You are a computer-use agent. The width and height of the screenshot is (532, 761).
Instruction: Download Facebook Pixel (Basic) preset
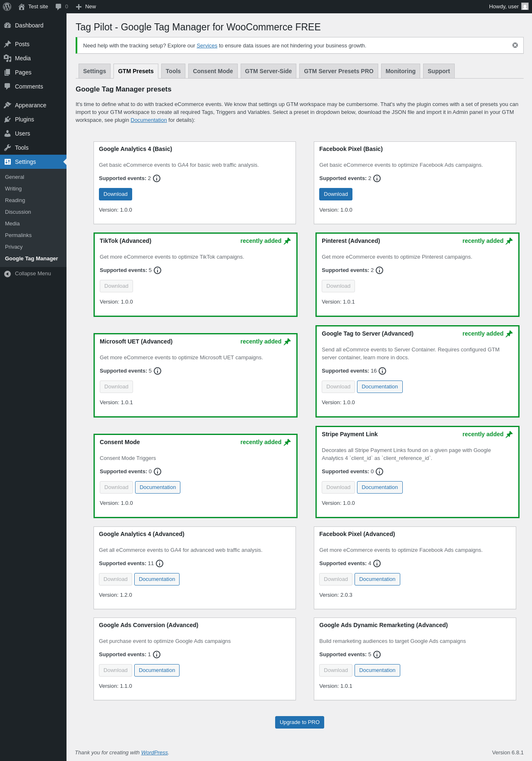pyautogui.click(x=336, y=194)
